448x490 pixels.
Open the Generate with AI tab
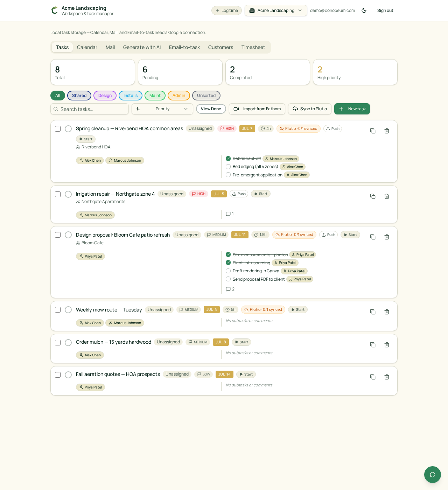[142, 47]
